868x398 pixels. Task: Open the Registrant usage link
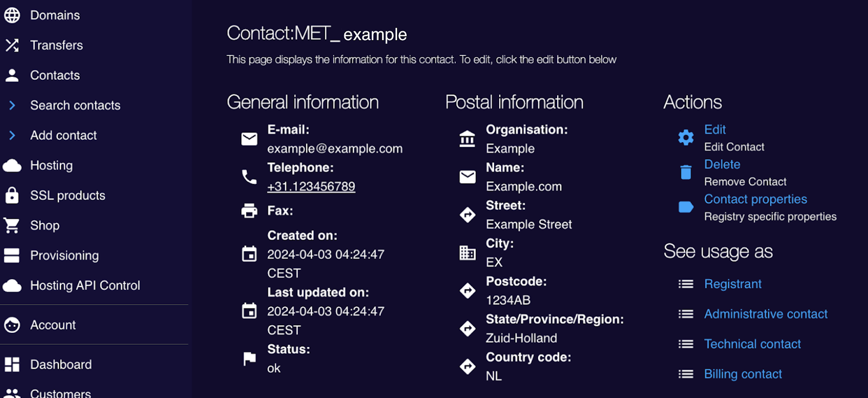coord(732,284)
